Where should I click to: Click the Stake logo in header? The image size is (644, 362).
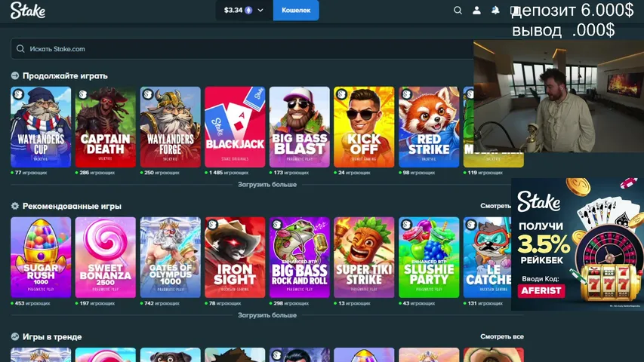click(x=27, y=11)
